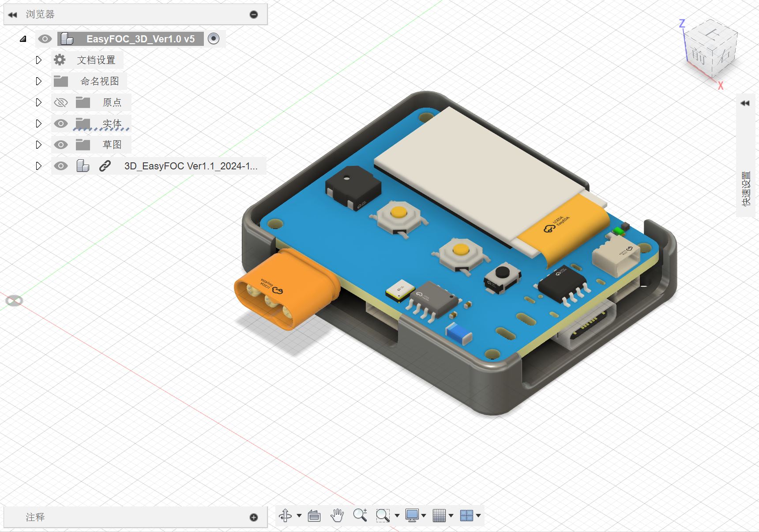Open the Orbit tool dropdown arrow
Screen dimensions: 759x532
click(299, 515)
